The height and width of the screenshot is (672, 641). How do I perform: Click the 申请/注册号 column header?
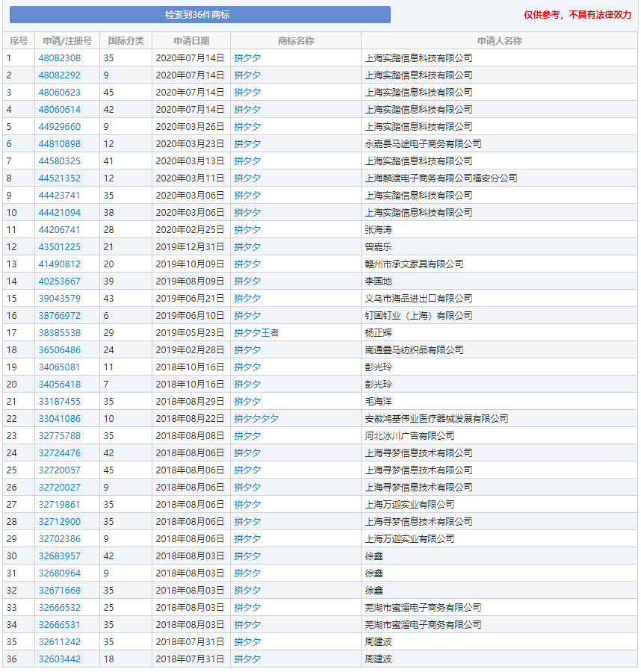point(66,40)
